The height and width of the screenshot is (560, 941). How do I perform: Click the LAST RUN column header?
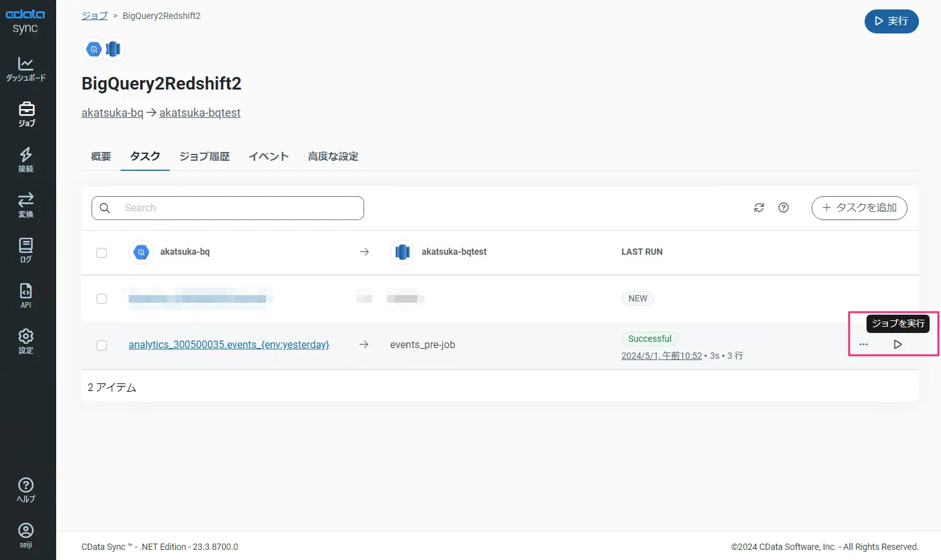point(642,252)
